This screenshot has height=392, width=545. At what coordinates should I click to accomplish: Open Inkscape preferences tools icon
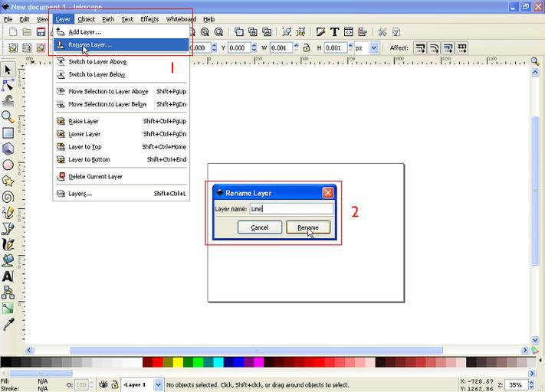tap(382, 32)
